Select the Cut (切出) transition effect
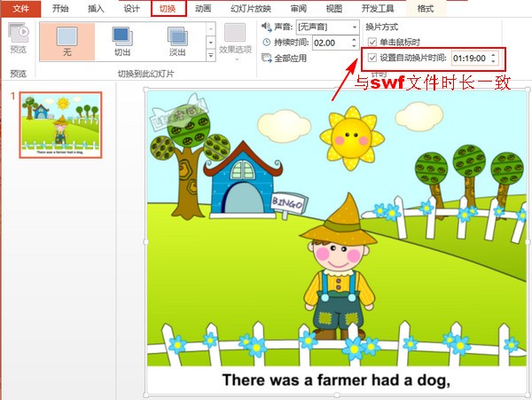532x400 pixels. tap(122, 42)
